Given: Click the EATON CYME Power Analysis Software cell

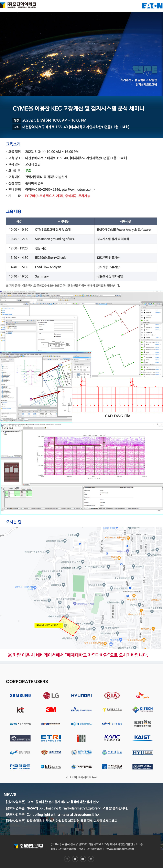Looking at the screenshot, I should tap(126, 230).
